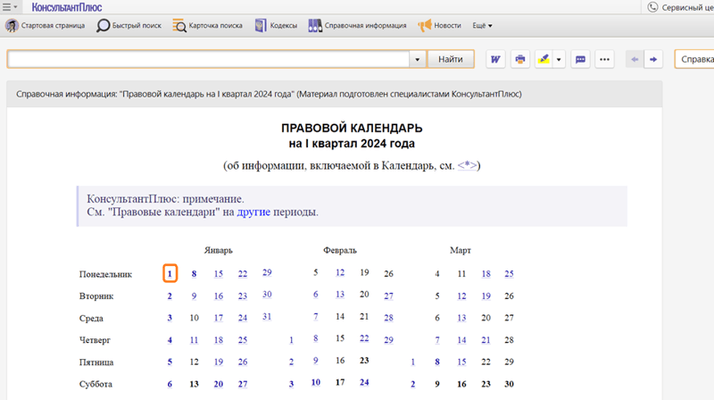Screen dimensions: 714x400
Task: Open the top-left application menu
Action: [9, 7]
